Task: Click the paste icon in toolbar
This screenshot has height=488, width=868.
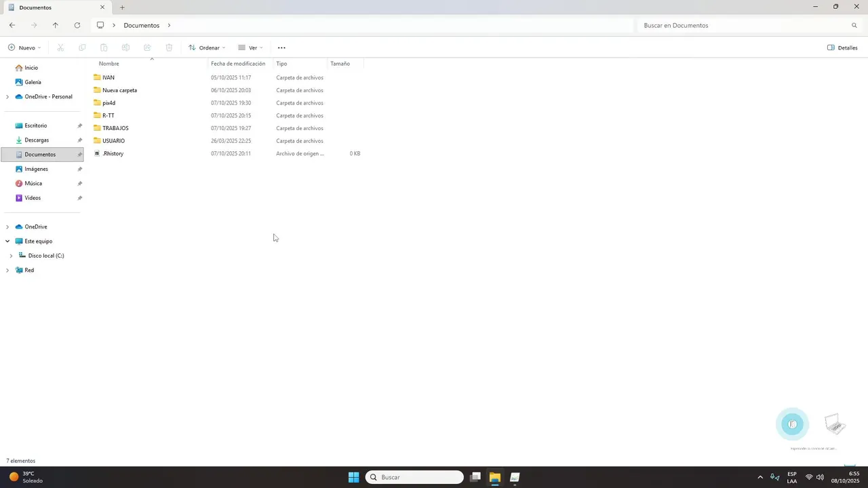Action: click(x=104, y=47)
